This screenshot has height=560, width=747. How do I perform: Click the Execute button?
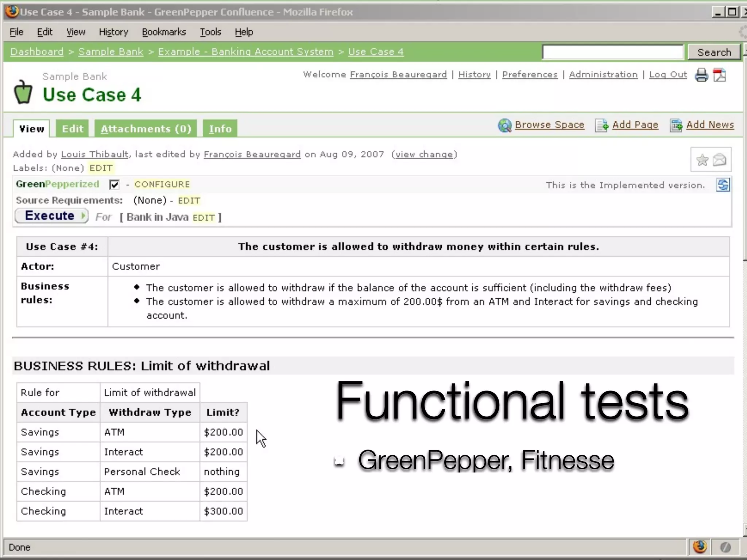pyautogui.click(x=51, y=216)
